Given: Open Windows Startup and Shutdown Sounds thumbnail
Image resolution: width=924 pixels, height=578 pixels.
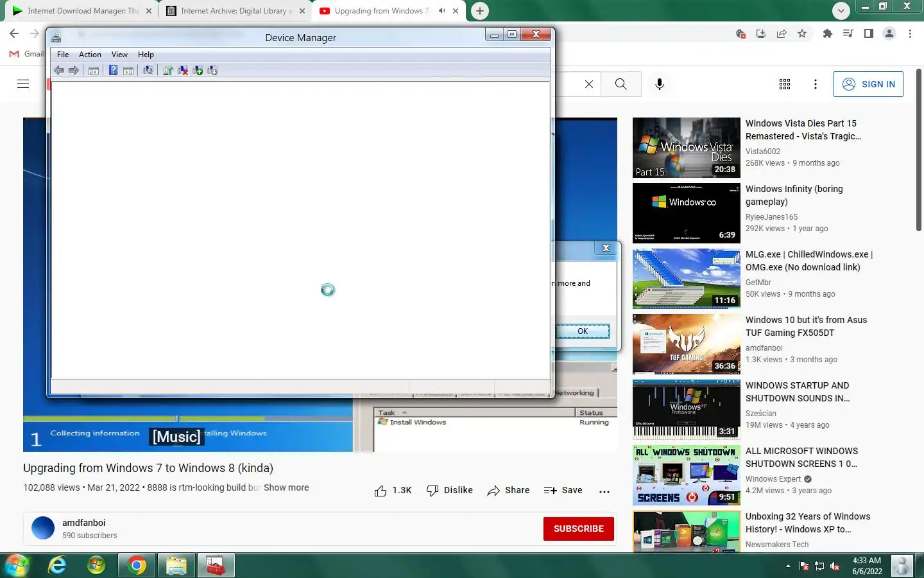Looking at the screenshot, I should click(x=686, y=410).
